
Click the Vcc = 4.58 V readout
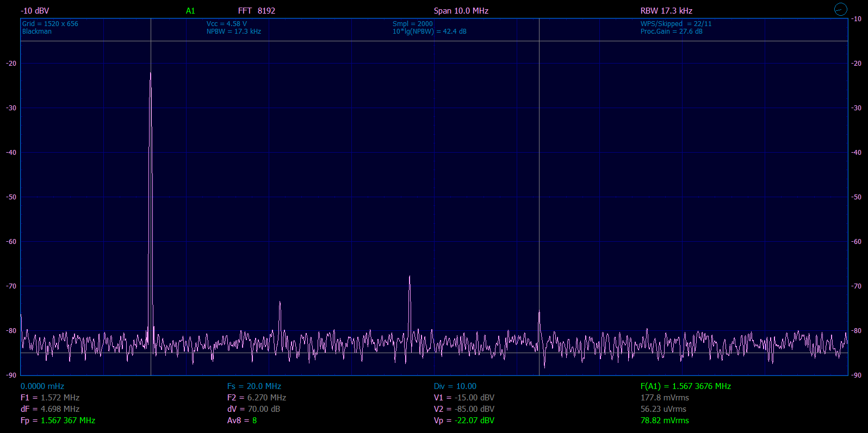pos(227,24)
